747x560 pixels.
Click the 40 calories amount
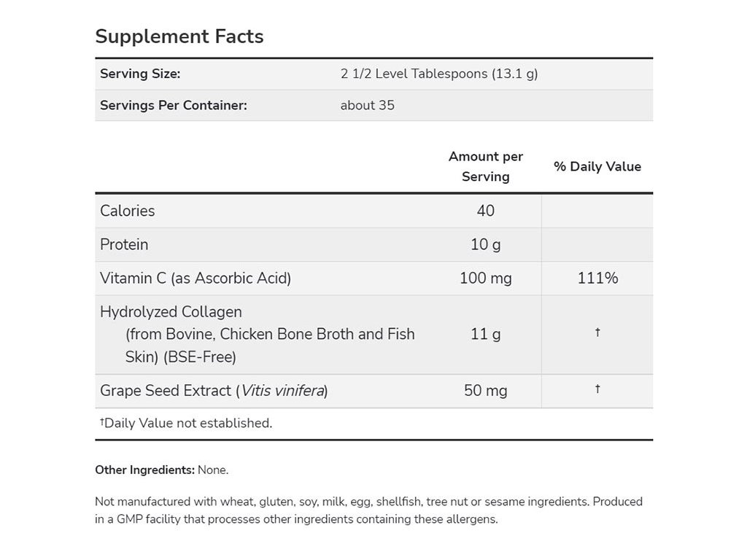click(x=485, y=211)
